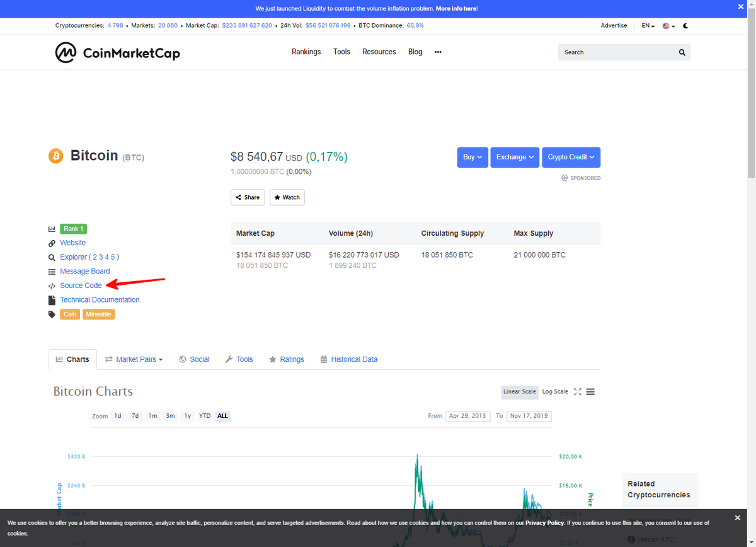Image resolution: width=756 pixels, height=547 pixels.
Task: Open the Blog link
Action: [415, 52]
